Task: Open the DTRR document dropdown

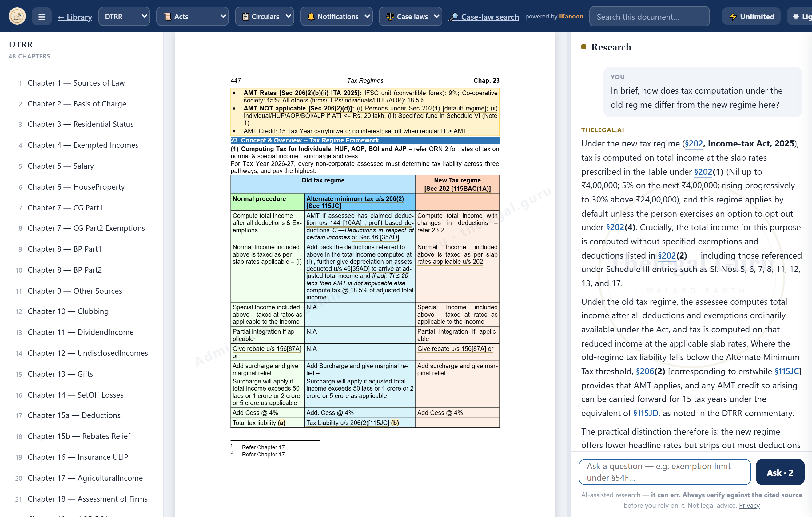Action: [x=124, y=17]
